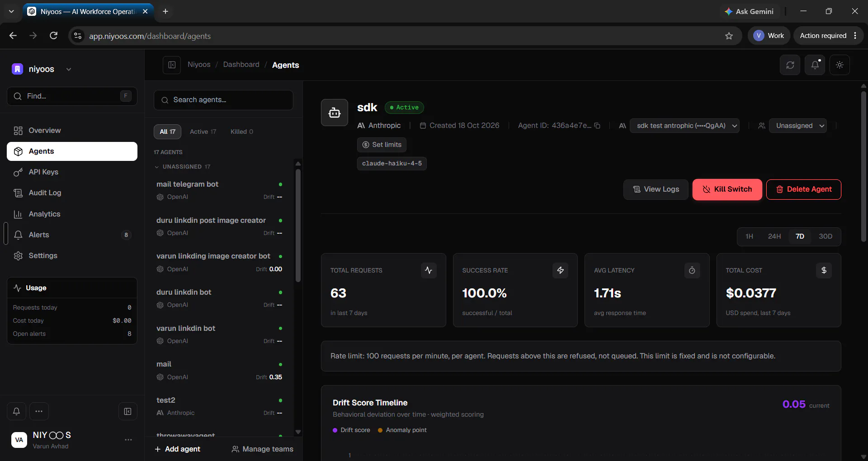868x461 pixels.
Task: Click the refresh icon in the top bar
Action: pos(790,65)
